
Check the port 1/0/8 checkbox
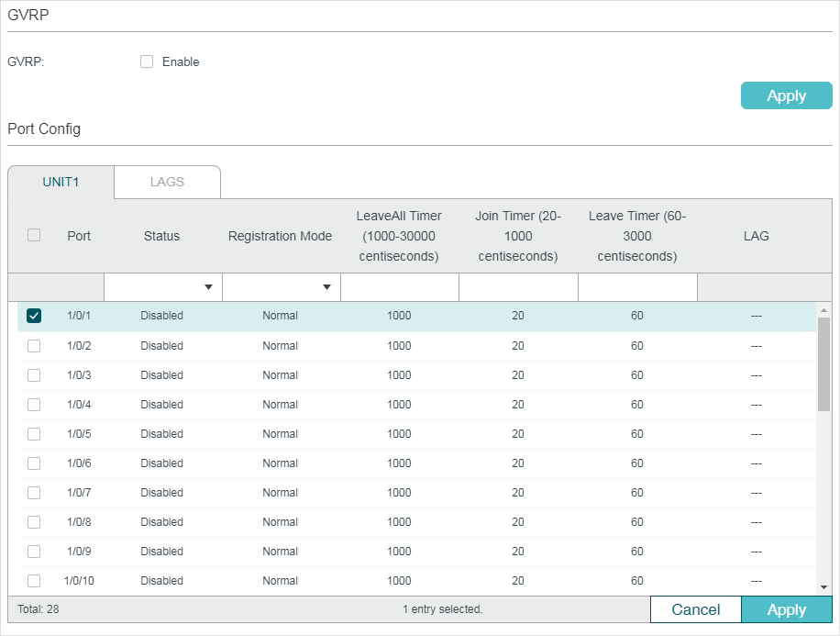point(34,522)
